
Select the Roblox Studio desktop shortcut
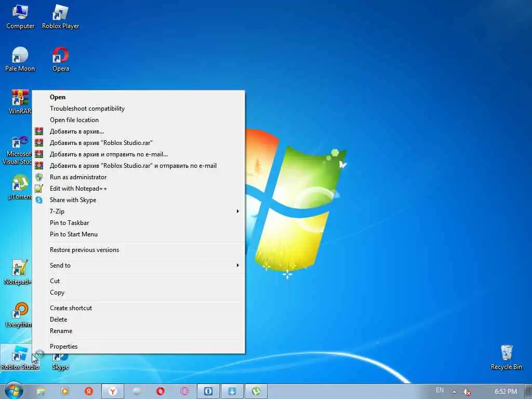pos(20,357)
